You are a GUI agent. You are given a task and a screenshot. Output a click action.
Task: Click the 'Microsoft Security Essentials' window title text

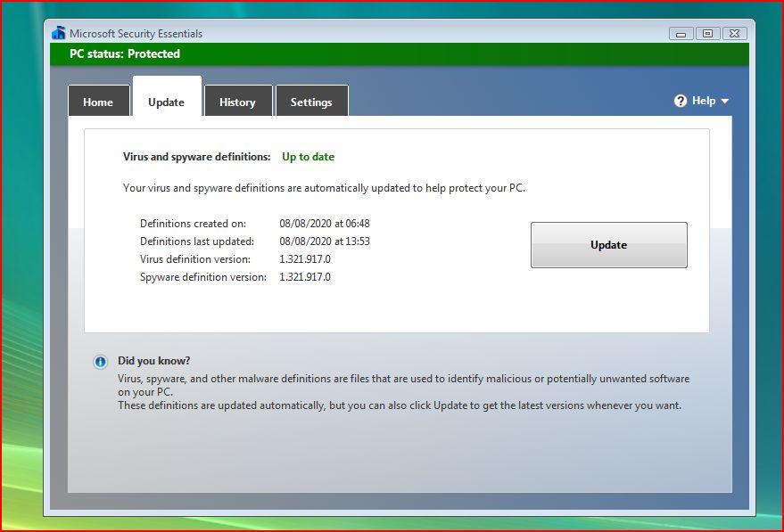(x=136, y=34)
